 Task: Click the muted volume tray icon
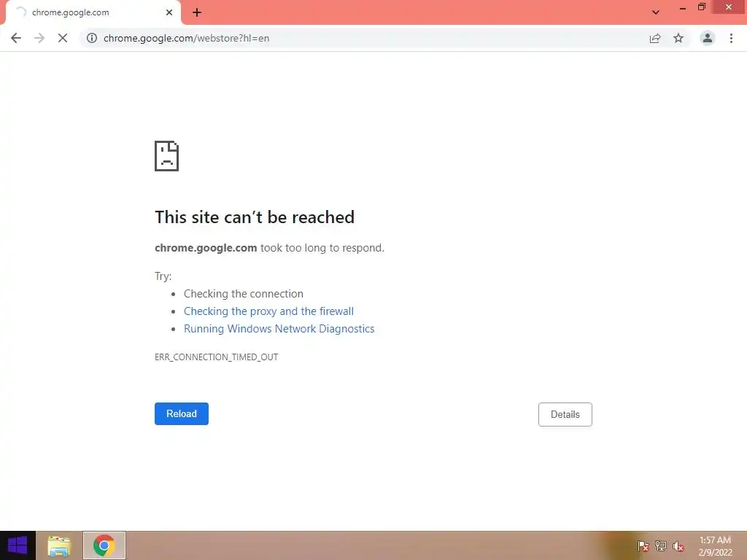[x=678, y=546]
